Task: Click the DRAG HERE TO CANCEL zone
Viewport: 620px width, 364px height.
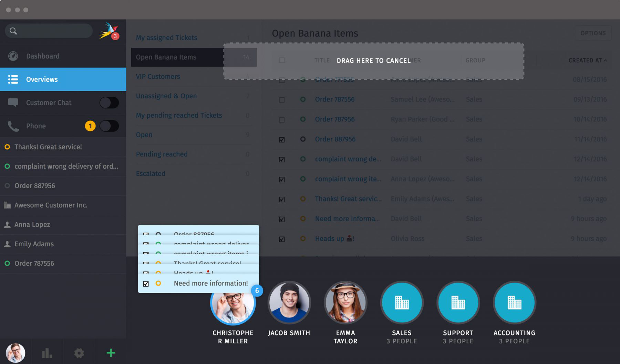Action: pyautogui.click(x=374, y=61)
